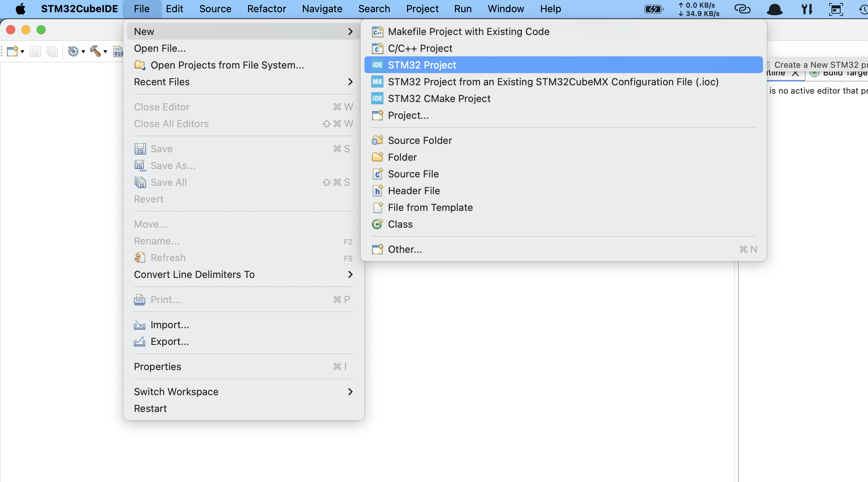Click the New wizard toolbar icon

pyautogui.click(x=12, y=51)
